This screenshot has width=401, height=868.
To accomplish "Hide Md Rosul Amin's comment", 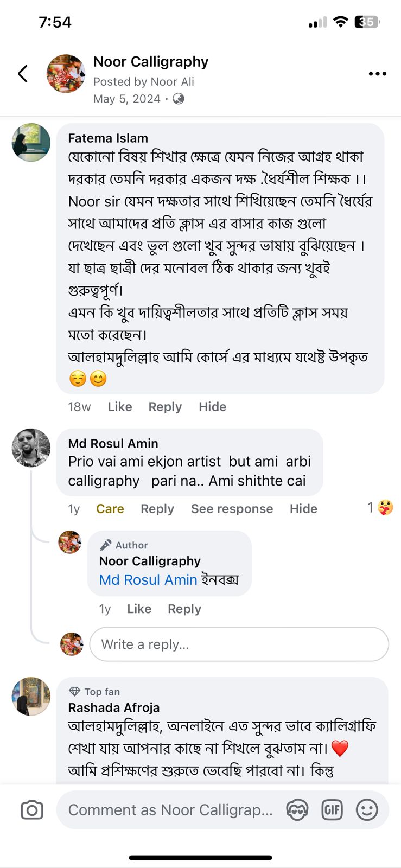I will coord(303,509).
